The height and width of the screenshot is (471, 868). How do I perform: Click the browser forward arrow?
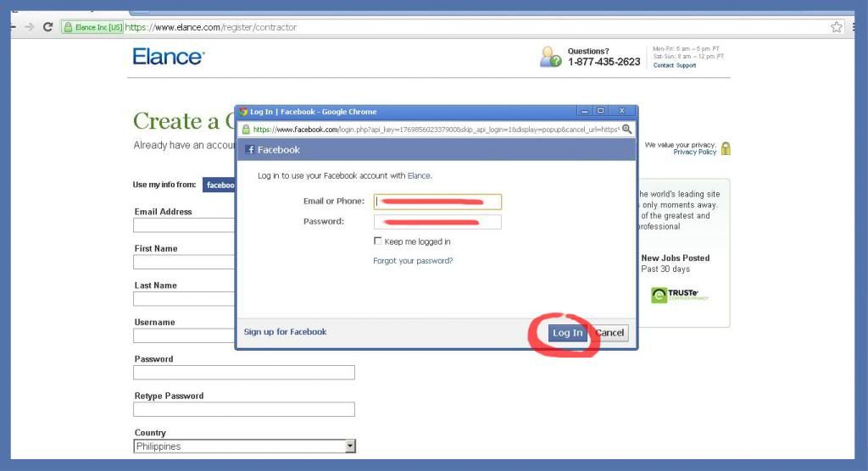click(30, 26)
